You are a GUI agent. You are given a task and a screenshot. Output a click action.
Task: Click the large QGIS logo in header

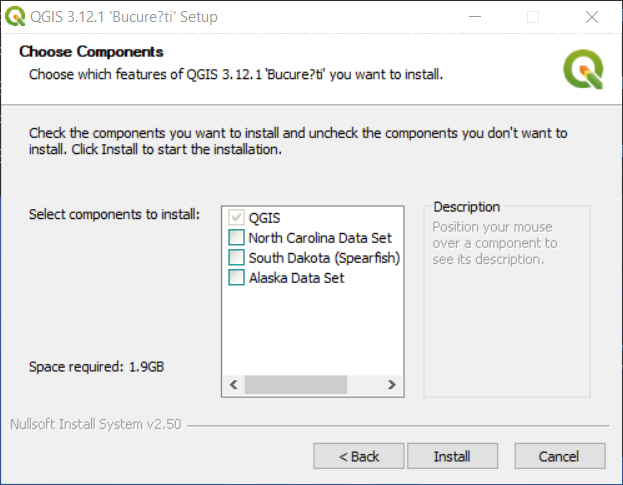click(583, 69)
